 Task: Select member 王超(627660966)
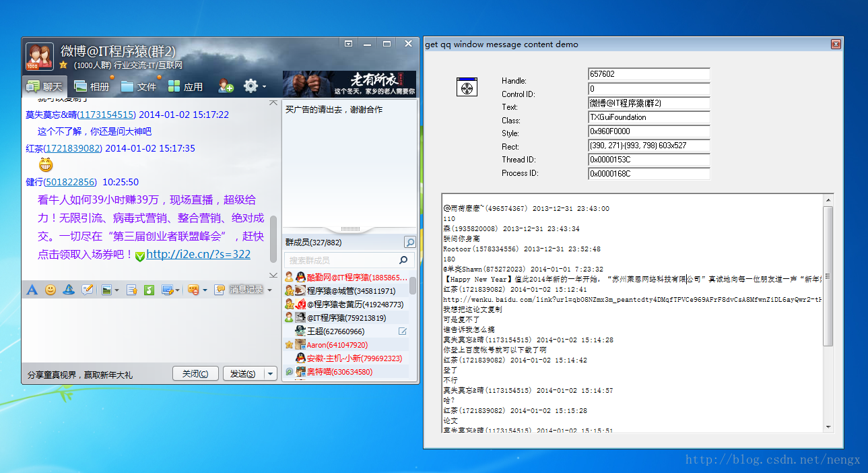click(346, 331)
